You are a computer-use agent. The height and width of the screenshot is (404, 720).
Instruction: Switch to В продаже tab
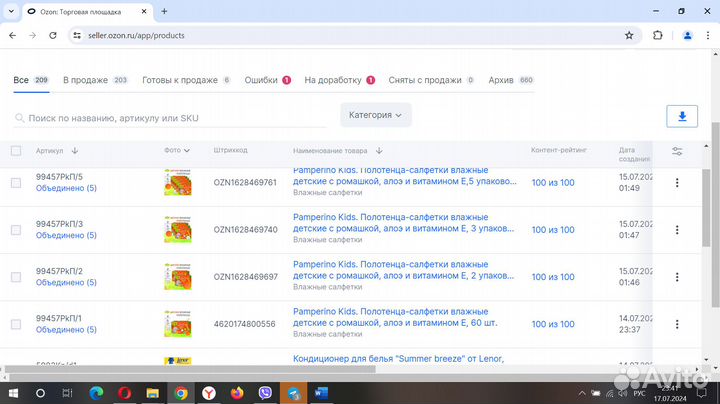point(95,80)
